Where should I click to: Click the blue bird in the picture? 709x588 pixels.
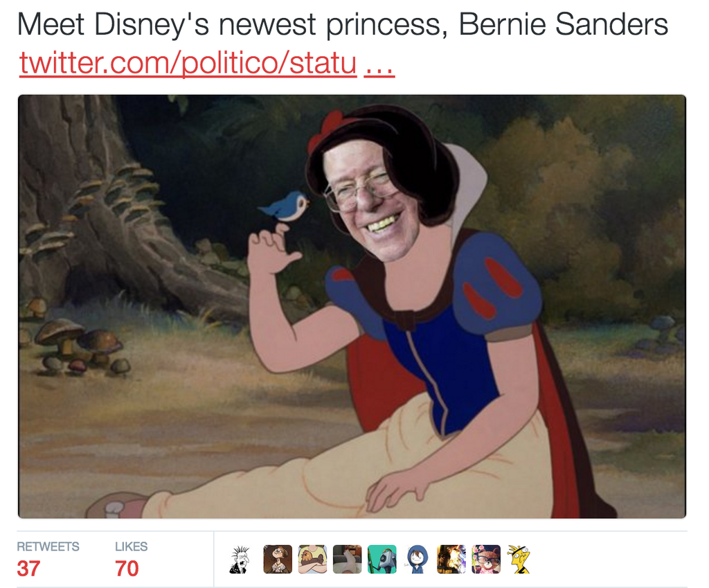click(285, 206)
